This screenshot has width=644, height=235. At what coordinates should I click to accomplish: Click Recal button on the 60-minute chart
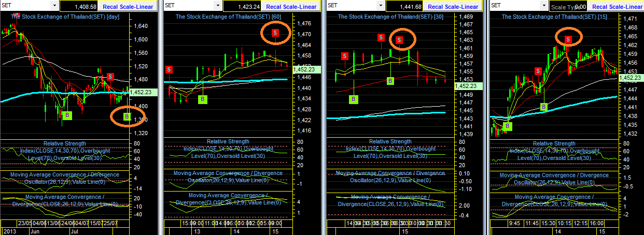tap(274, 7)
